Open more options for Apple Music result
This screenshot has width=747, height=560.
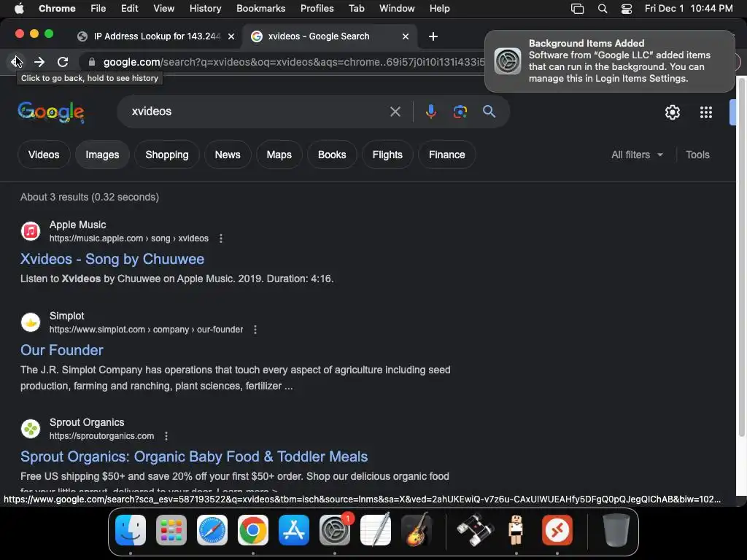(220, 238)
